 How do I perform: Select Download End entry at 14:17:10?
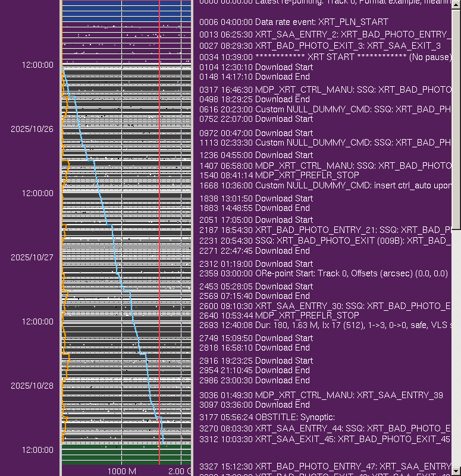click(255, 77)
